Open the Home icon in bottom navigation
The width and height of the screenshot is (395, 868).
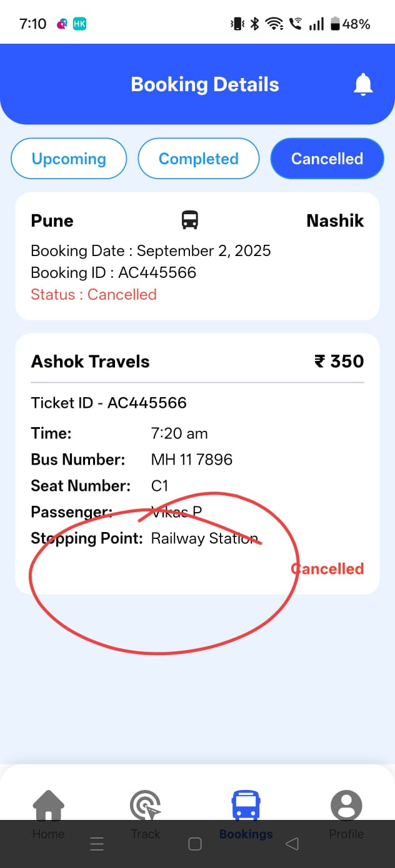click(49, 805)
